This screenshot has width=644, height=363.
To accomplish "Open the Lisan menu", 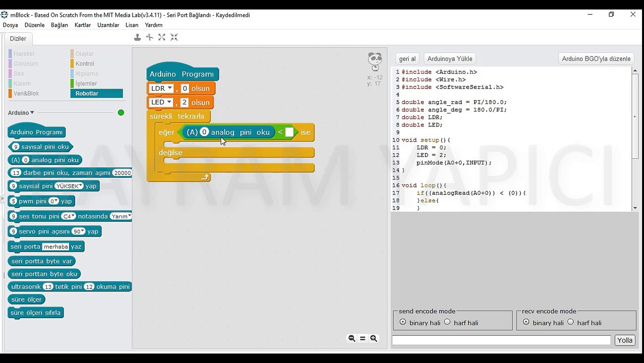I will 132,25.
